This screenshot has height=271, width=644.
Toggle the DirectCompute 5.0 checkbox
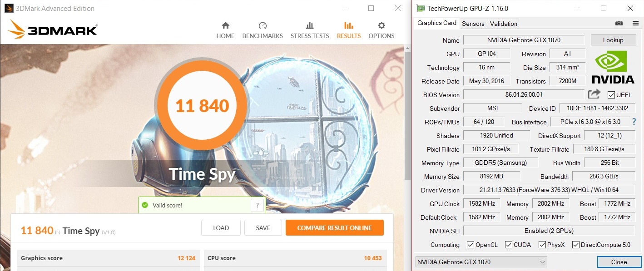[576, 245]
